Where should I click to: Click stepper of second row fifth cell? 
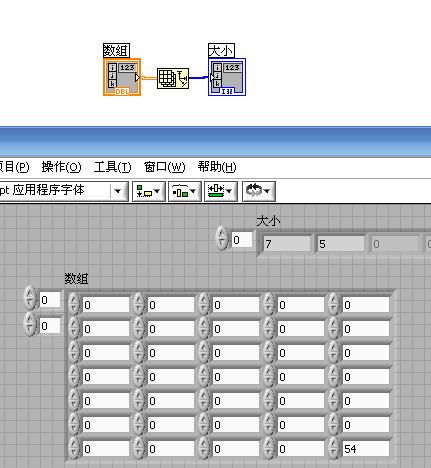point(334,328)
